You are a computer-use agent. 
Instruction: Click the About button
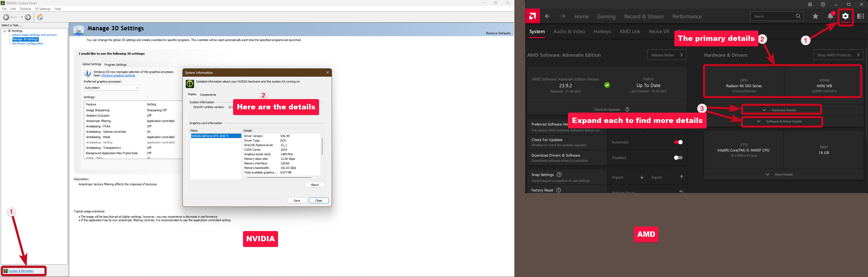[x=315, y=184]
